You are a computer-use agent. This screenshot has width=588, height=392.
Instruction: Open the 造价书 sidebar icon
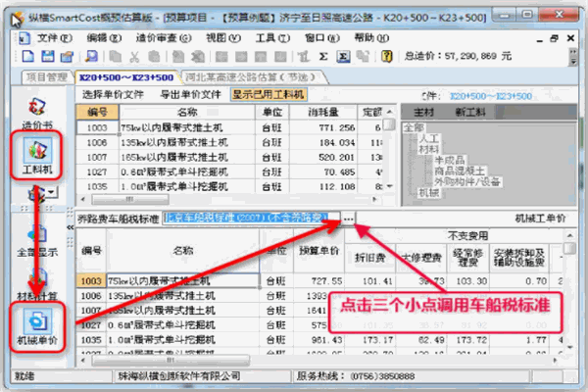tap(37, 114)
